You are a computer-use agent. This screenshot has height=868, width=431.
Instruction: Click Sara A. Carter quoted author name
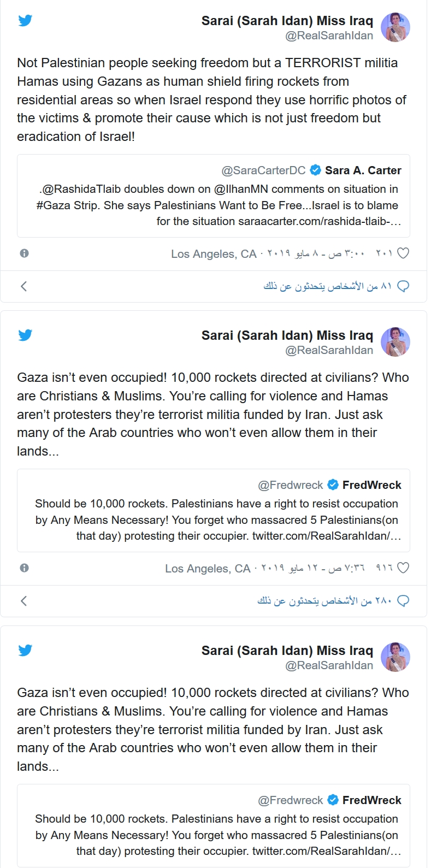(363, 170)
